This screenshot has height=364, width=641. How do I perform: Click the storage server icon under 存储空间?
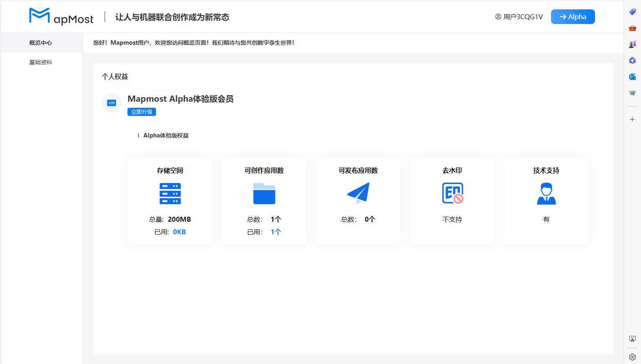tap(170, 194)
